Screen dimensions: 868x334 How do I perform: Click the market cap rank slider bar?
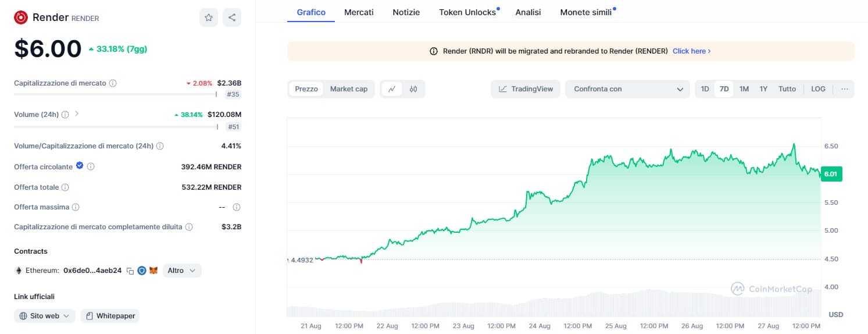(115, 94)
